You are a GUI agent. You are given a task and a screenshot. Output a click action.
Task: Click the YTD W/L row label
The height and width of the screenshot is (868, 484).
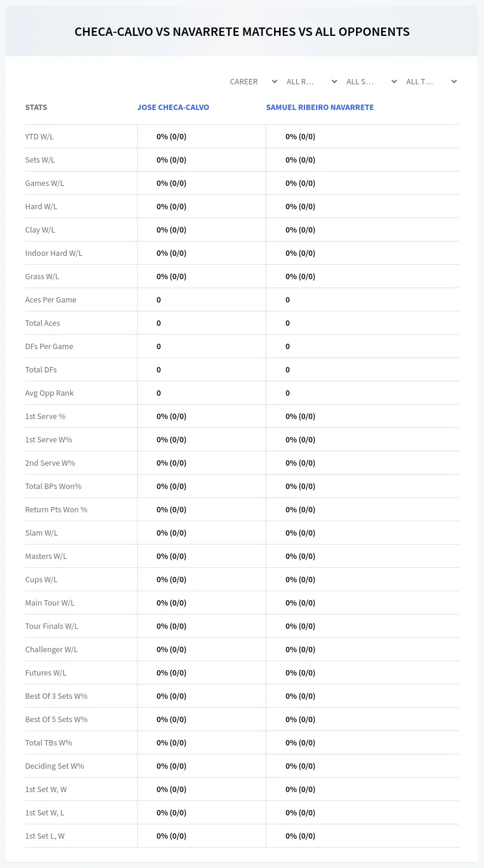(39, 136)
